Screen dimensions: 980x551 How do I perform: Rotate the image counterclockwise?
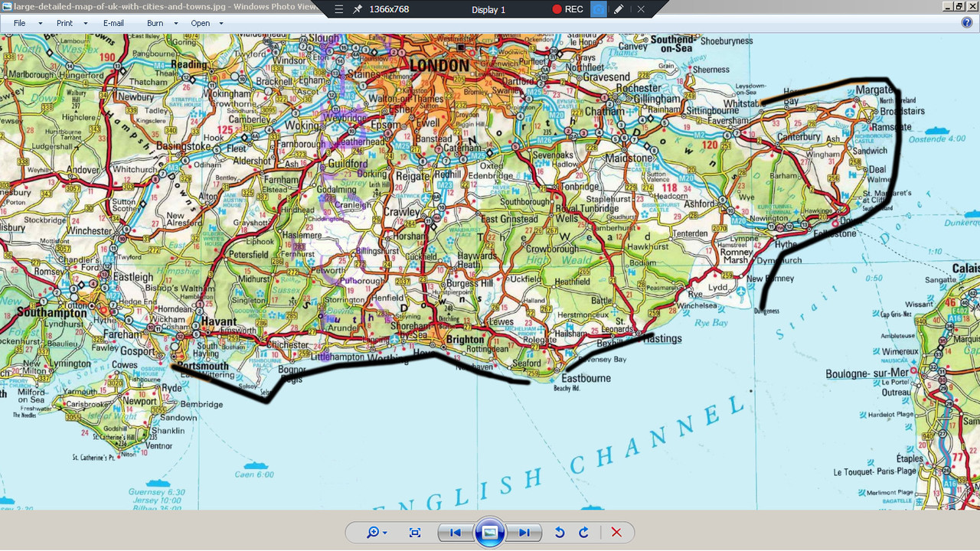click(560, 533)
